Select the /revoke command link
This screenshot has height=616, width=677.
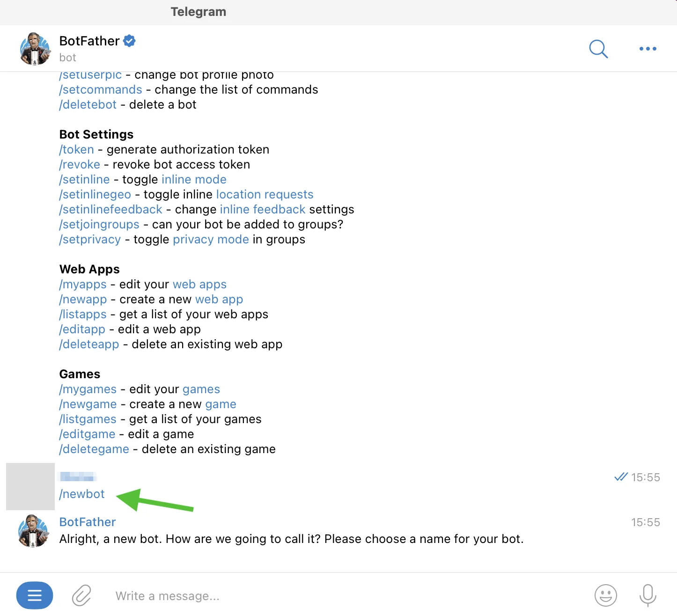pyautogui.click(x=80, y=164)
